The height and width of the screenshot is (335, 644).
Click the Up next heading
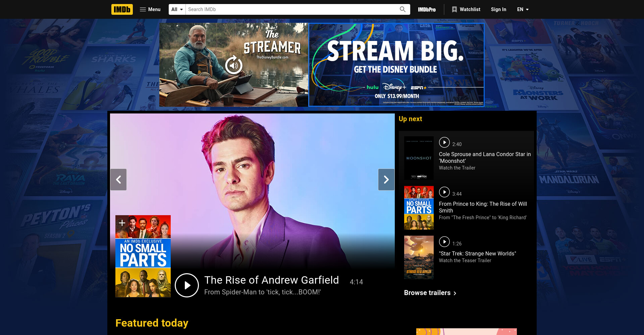tap(410, 119)
